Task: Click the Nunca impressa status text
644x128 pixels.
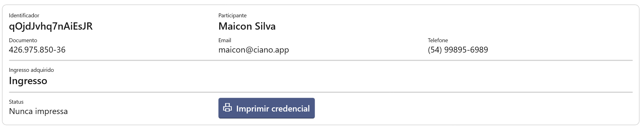Action: click(x=38, y=111)
